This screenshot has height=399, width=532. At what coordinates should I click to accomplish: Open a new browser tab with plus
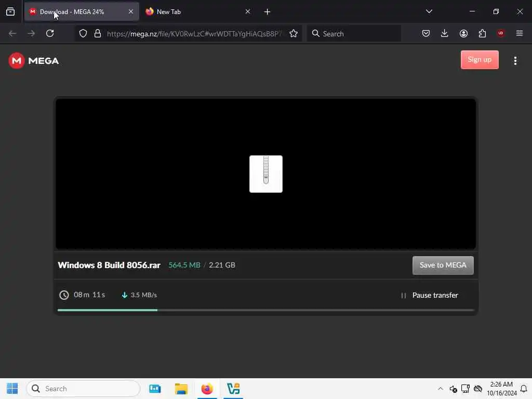[267, 12]
